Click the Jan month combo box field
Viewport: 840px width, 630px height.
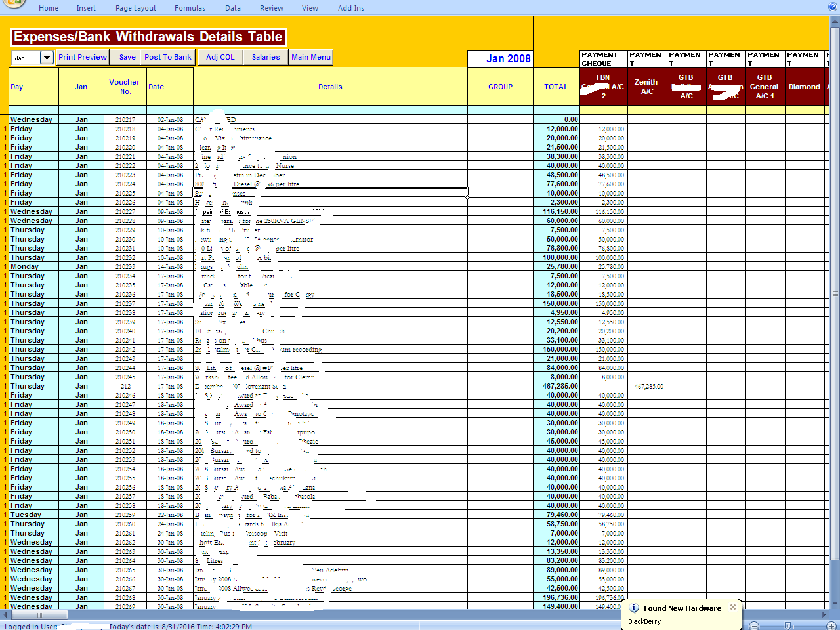coord(26,58)
